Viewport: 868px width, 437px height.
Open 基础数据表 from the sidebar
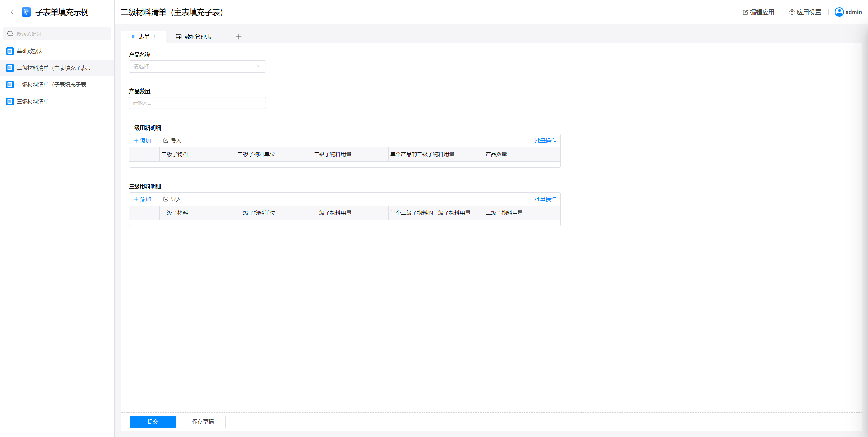[x=30, y=51]
